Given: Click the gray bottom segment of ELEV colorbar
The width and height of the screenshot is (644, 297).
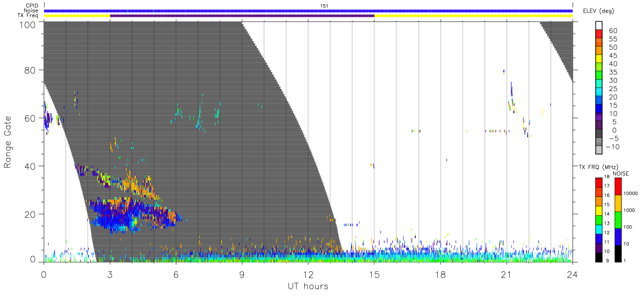Looking at the screenshot, I should tap(599, 150).
